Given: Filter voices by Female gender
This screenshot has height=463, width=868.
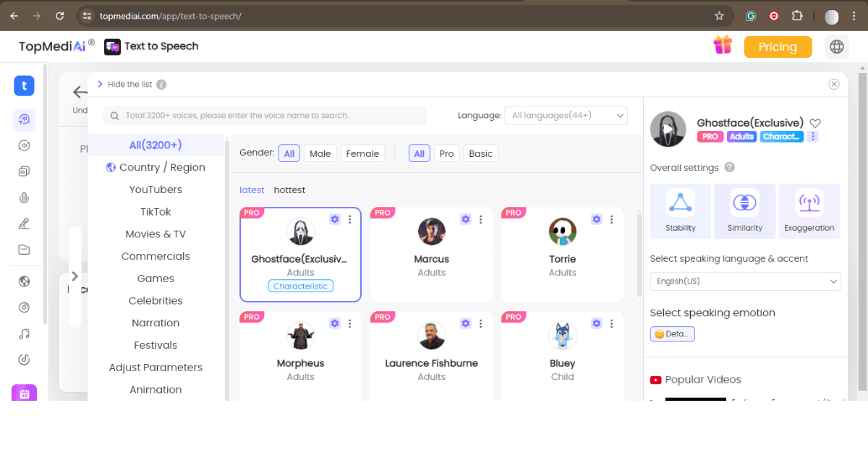Looking at the screenshot, I should (x=362, y=153).
